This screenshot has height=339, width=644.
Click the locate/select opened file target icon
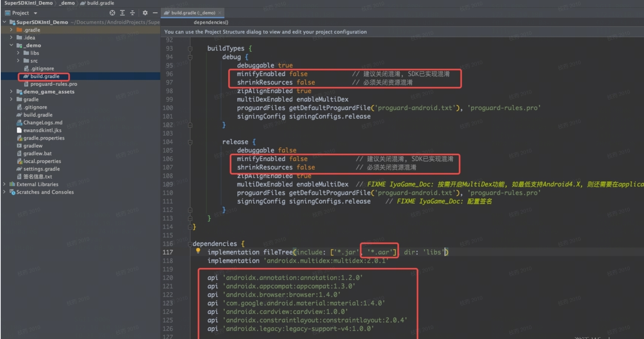[112, 13]
